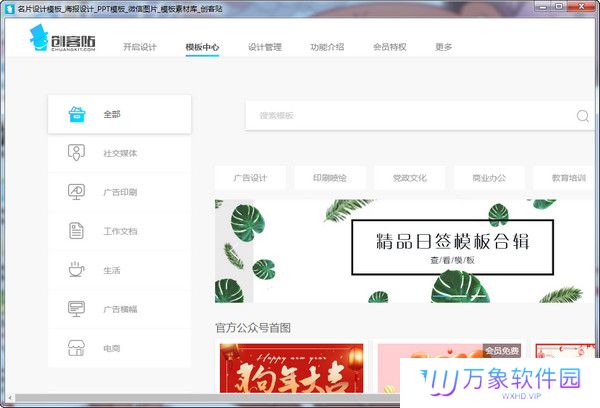Screen dimensions: 600x408
Task: Close the 创客贴 window
Action: 582,7
